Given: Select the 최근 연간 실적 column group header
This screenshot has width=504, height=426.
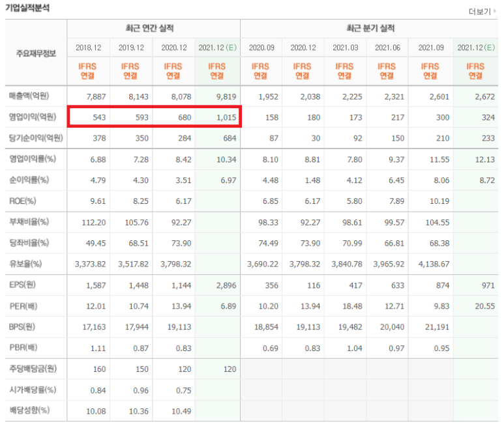Looking at the screenshot, I should point(153,29).
